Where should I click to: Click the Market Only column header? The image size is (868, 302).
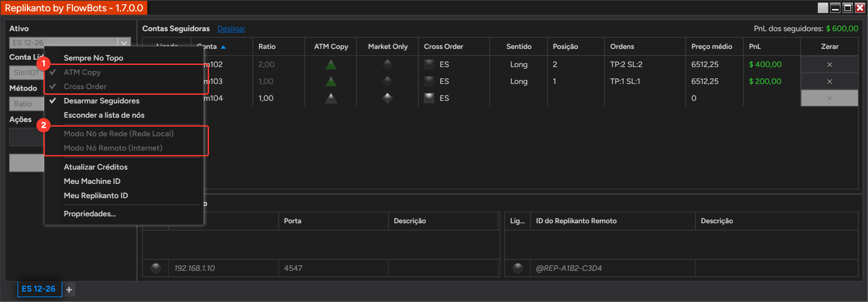[387, 47]
